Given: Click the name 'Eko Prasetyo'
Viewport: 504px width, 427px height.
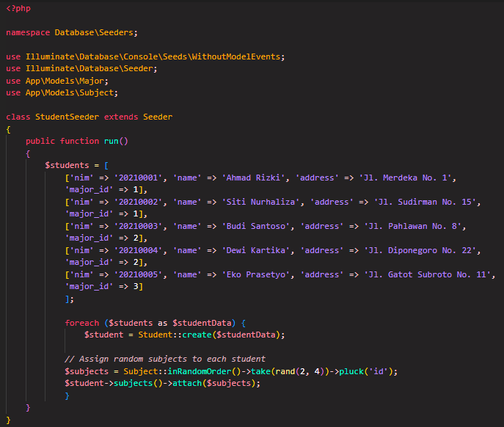Looking at the screenshot, I should pyautogui.click(x=255, y=274).
